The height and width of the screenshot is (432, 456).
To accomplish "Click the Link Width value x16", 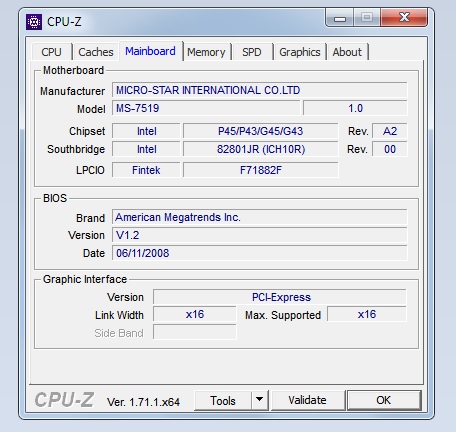I will [195, 314].
